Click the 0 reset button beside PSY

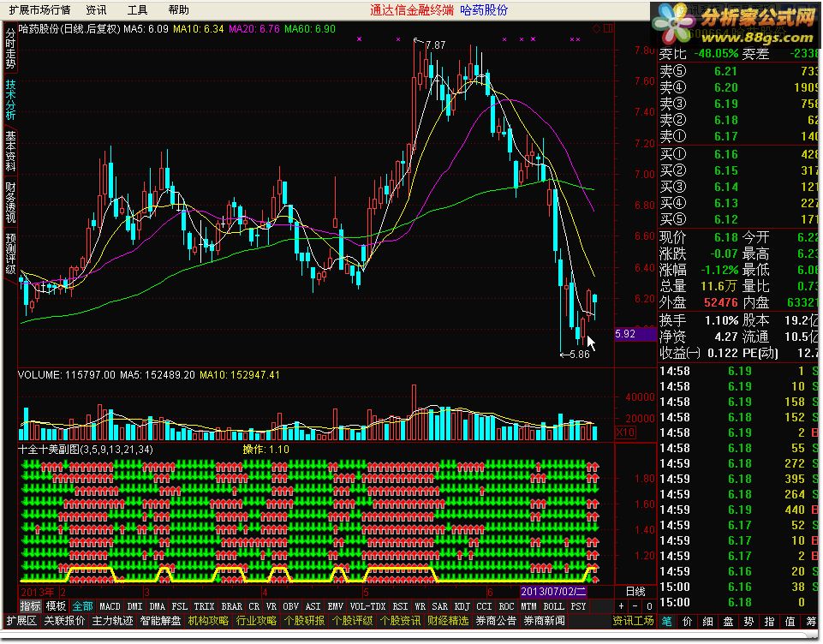(x=649, y=606)
